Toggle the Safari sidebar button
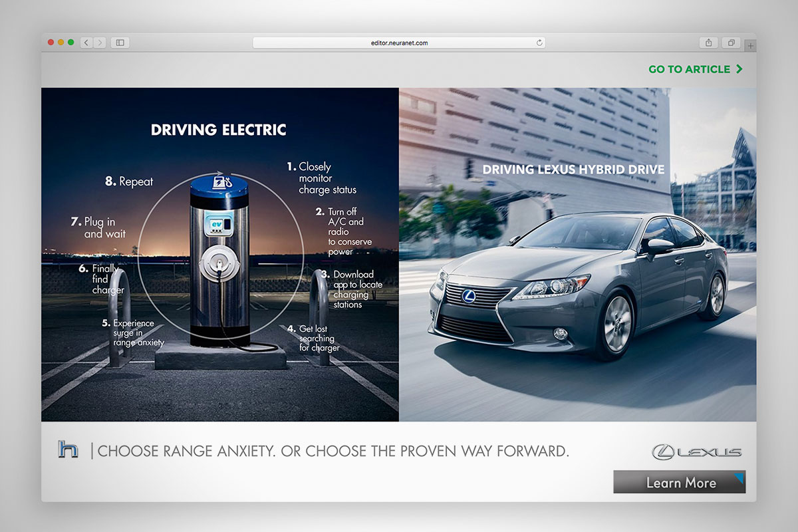This screenshot has height=532, width=798. coord(120,43)
